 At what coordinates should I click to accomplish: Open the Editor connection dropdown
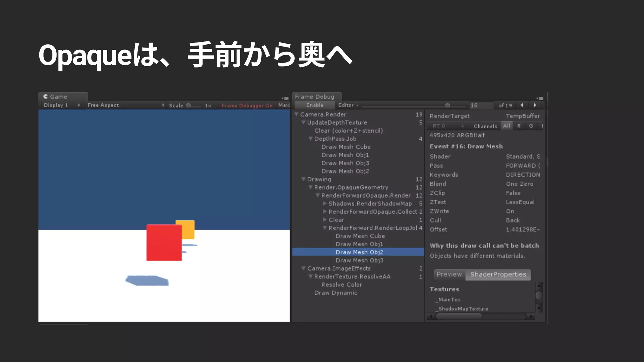(348, 105)
